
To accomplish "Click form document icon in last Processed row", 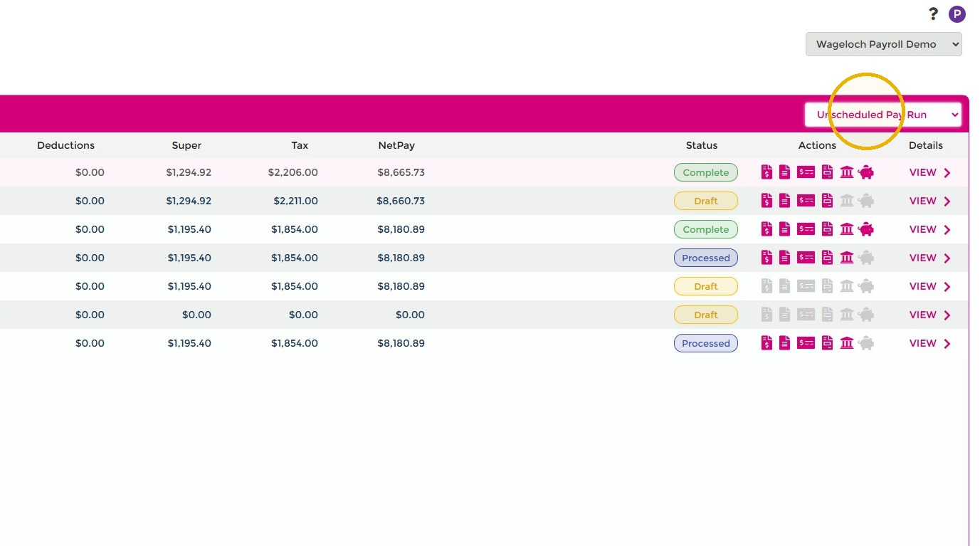I will [827, 343].
